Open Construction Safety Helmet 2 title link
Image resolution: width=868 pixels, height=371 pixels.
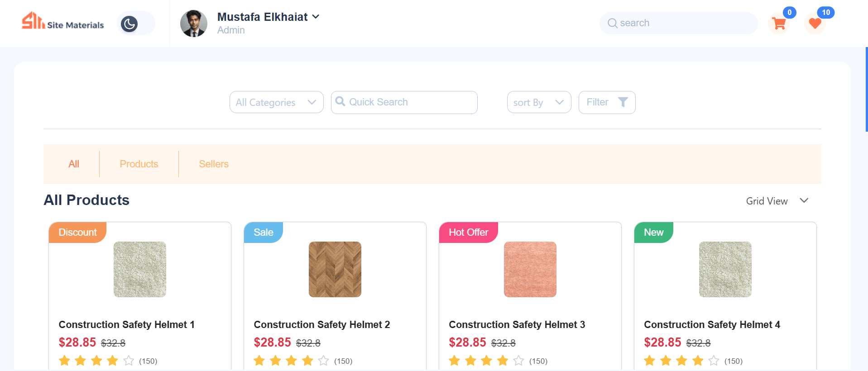pyautogui.click(x=321, y=324)
